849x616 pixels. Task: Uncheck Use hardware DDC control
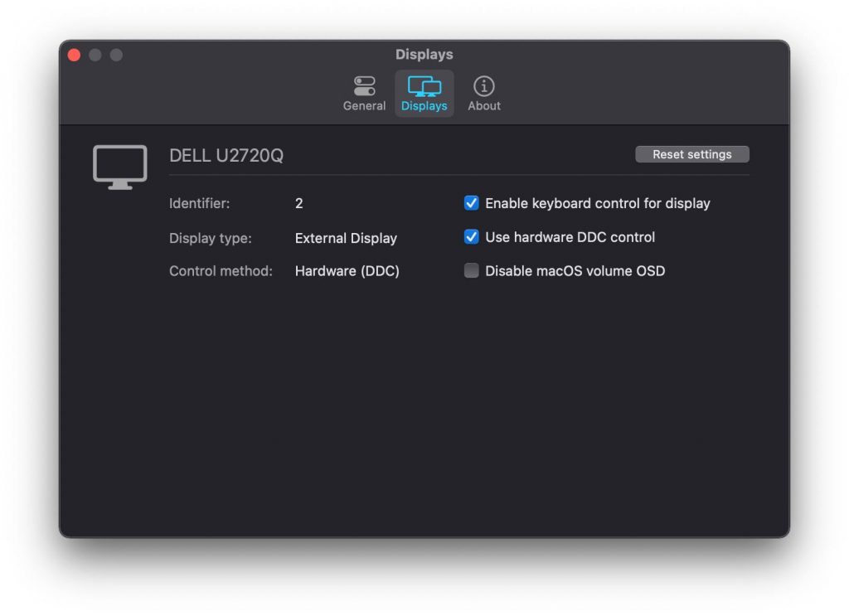pos(471,236)
